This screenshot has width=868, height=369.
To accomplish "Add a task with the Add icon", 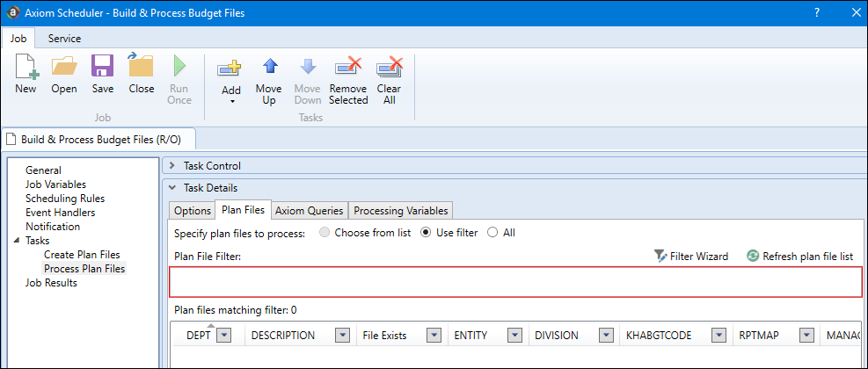I will 231,70.
